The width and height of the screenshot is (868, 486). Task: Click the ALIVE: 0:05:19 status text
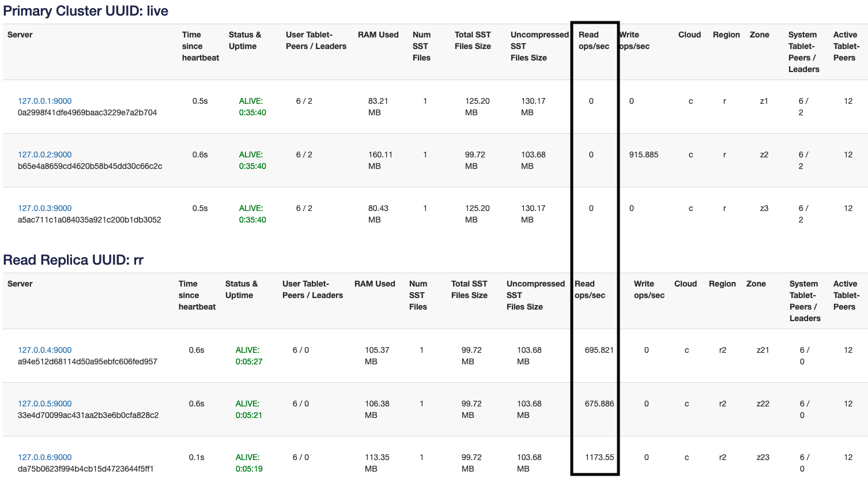tap(248, 463)
